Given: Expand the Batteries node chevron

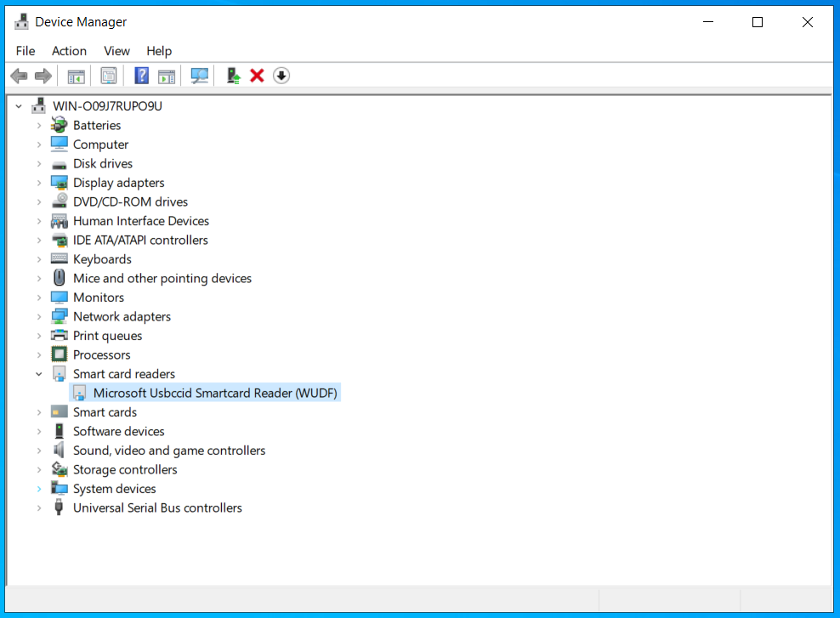Looking at the screenshot, I should click(x=38, y=125).
